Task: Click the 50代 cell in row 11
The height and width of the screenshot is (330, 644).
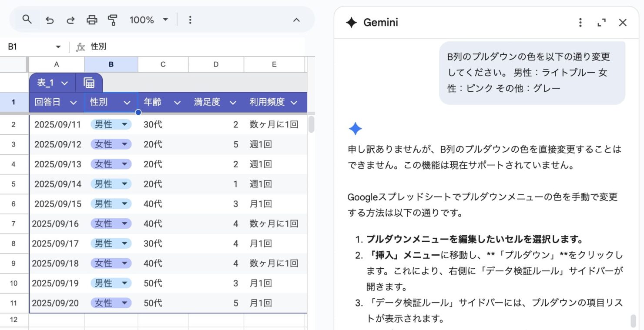Action: click(163, 303)
